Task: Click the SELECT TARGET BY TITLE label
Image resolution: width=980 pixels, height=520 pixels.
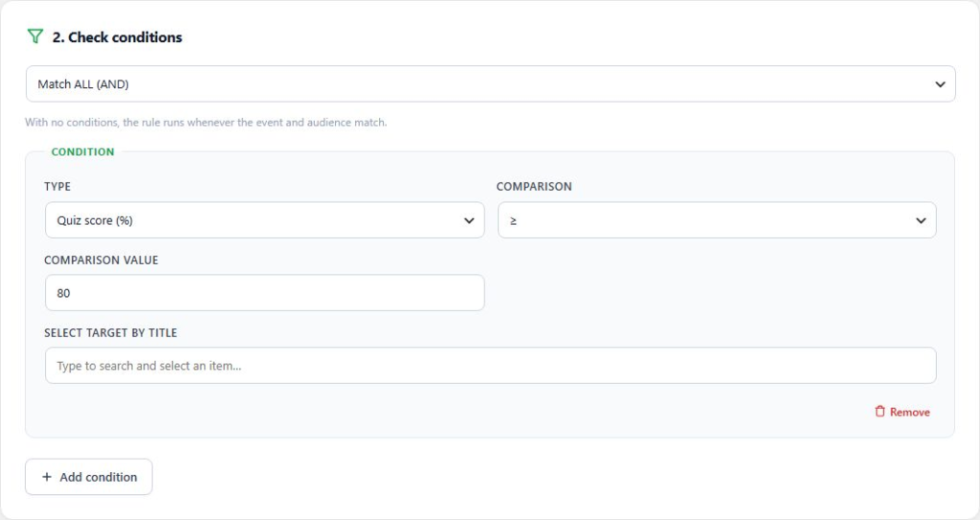Action: tap(111, 333)
